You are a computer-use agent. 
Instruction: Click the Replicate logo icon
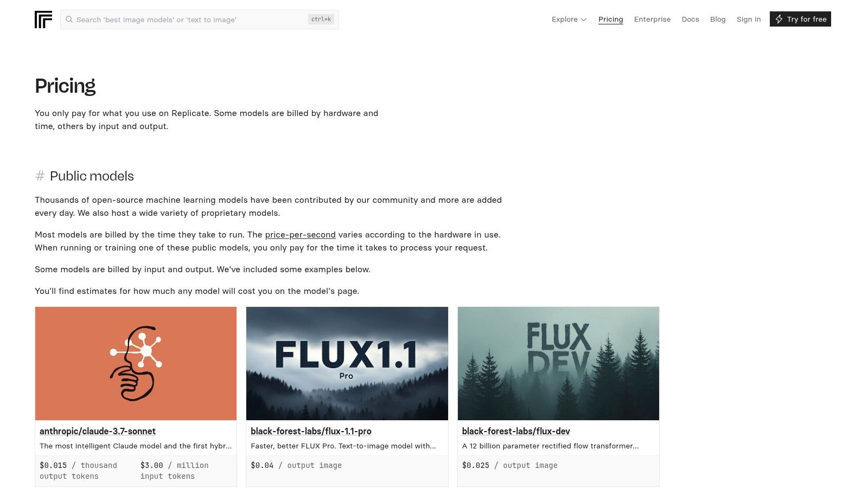click(43, 20)
